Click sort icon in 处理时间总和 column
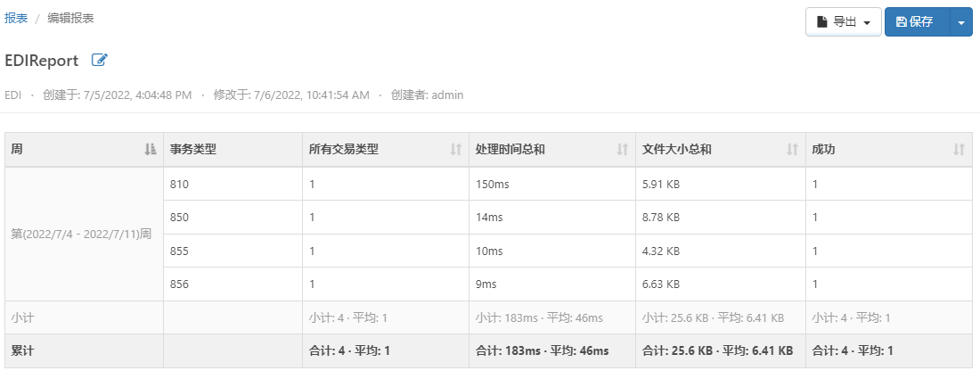Image resolution: width=980 pixels, height=379 pixels. pos(623,150)
